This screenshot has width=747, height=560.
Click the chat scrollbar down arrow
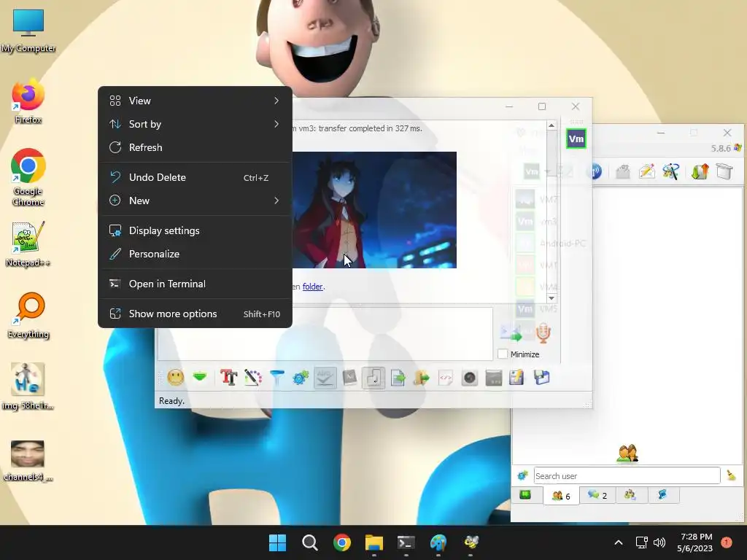tap(551, 298)
